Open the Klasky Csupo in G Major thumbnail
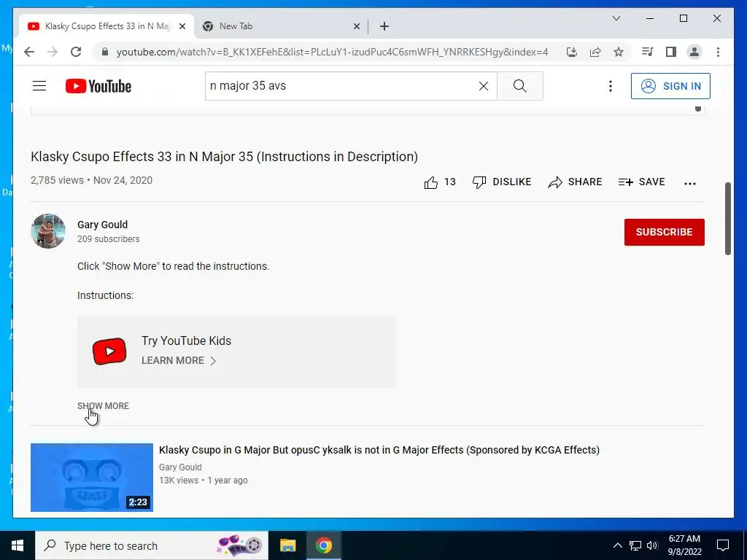 pyautogui.click(x=91, y=477)
